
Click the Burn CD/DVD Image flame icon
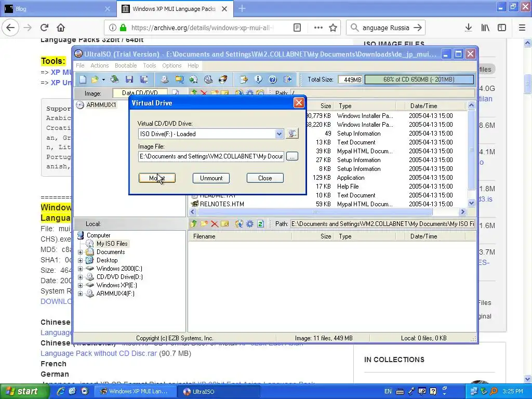223,79
